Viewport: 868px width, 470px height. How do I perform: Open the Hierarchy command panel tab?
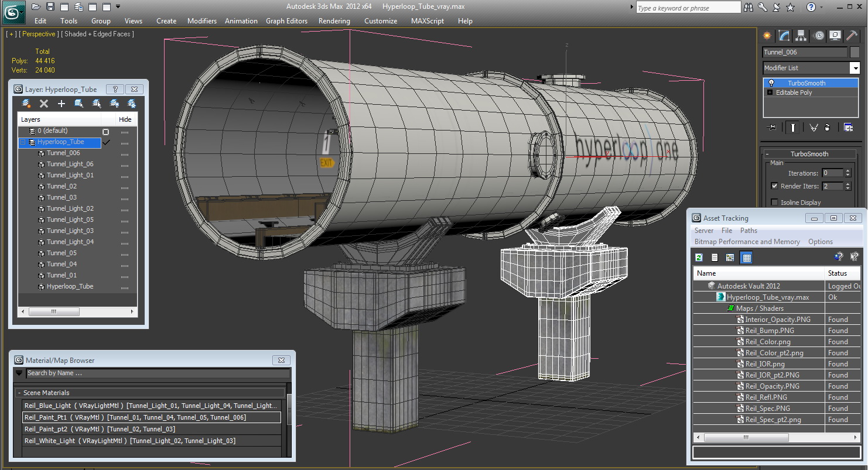[x=801, y=36]
